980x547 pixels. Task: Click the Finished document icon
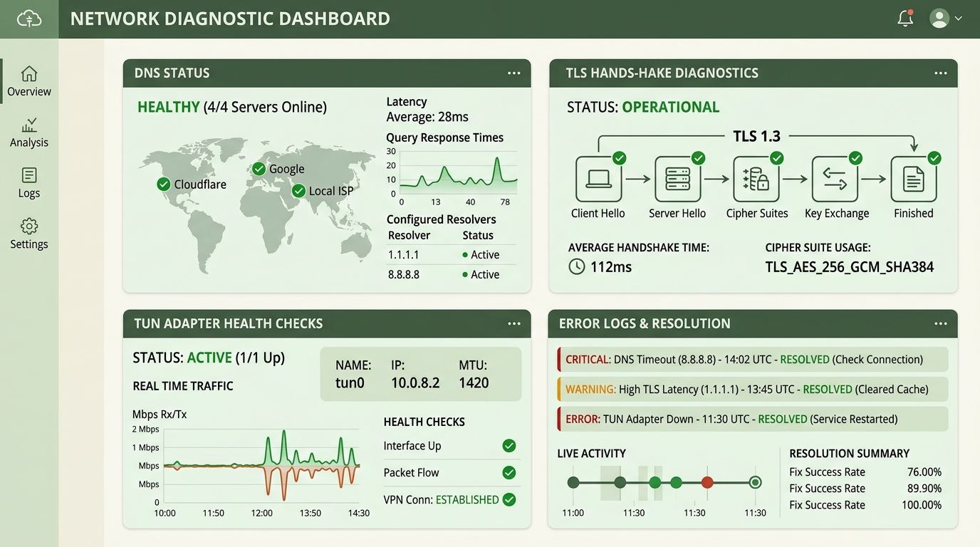914,179
